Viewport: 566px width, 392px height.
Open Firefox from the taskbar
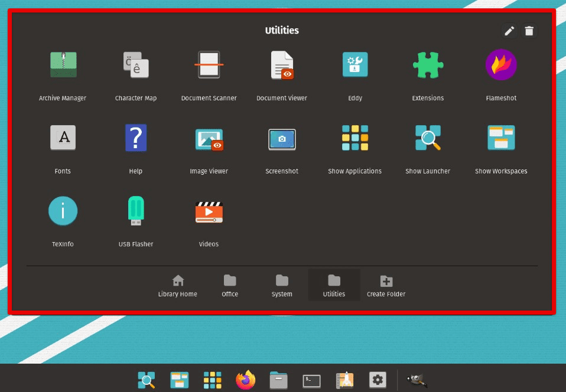245,380
